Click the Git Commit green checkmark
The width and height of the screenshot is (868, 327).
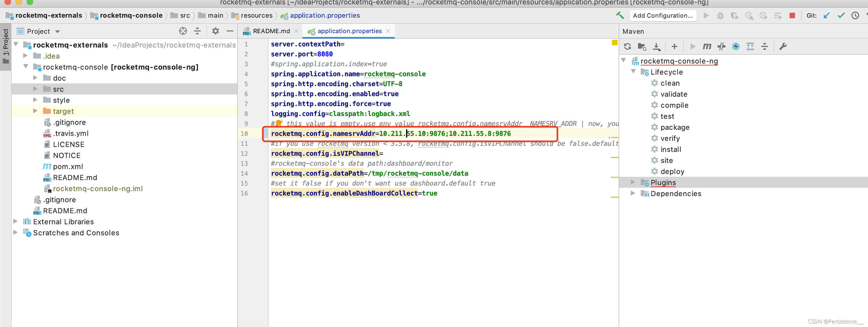[x=841, y=15]
